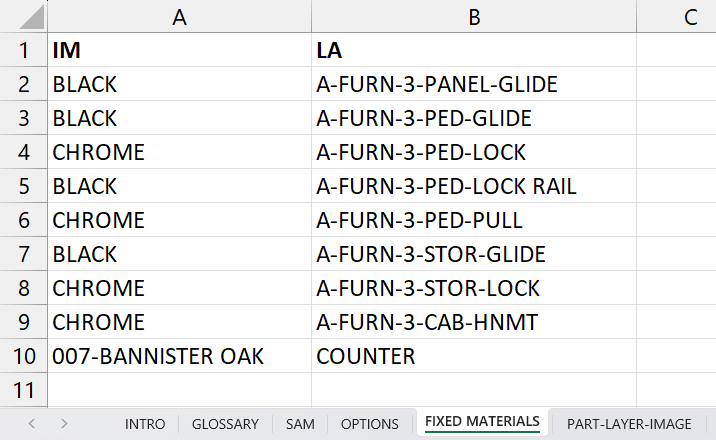Select cell A-FURN-3-PED-PULL
This screenshot has height=440, width=716.
[x=474, y=220]
